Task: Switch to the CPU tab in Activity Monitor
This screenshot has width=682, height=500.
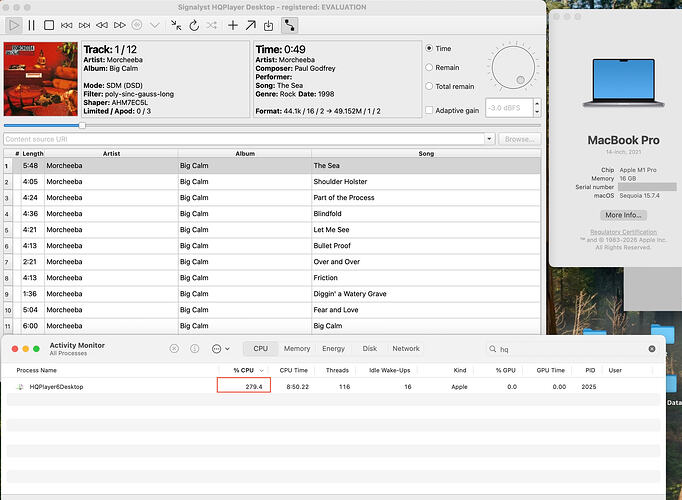Action: pyautogui.click(x=260, y=349)
